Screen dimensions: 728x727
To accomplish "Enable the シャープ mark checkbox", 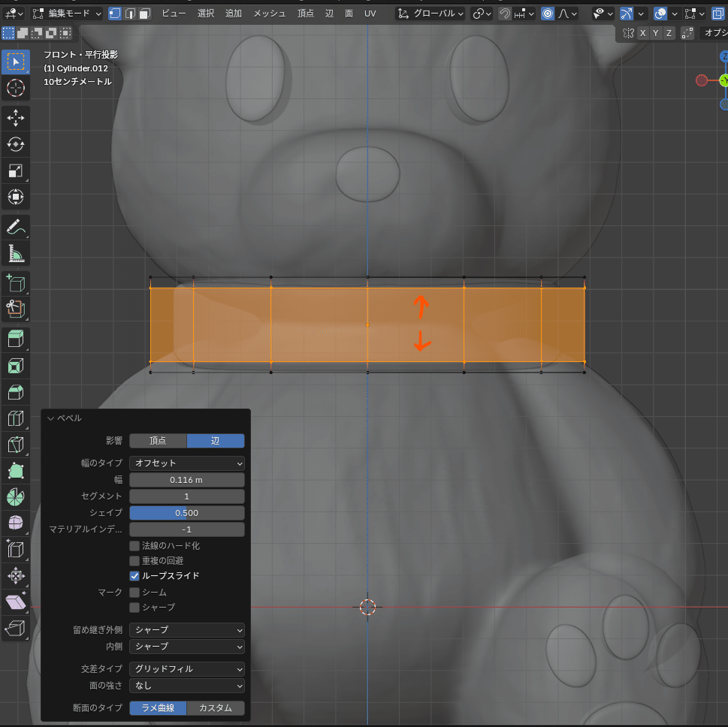I will click(x=134, y=608).
